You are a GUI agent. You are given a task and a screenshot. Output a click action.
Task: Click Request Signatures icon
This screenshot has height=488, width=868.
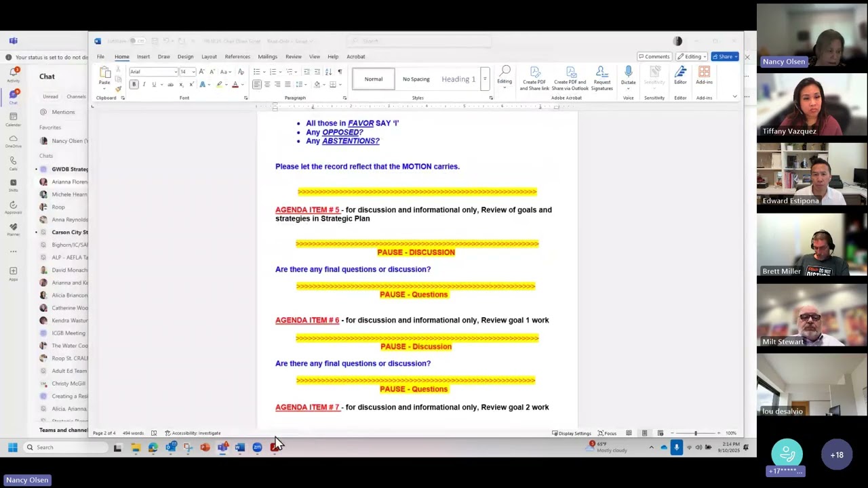[x=602, y=79]
